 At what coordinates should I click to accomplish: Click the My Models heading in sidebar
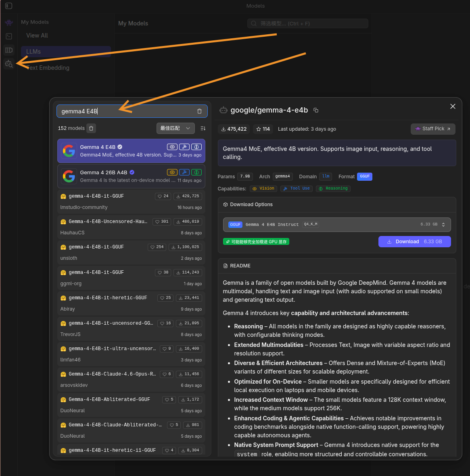pyautogui.click(x=35, y=22)
